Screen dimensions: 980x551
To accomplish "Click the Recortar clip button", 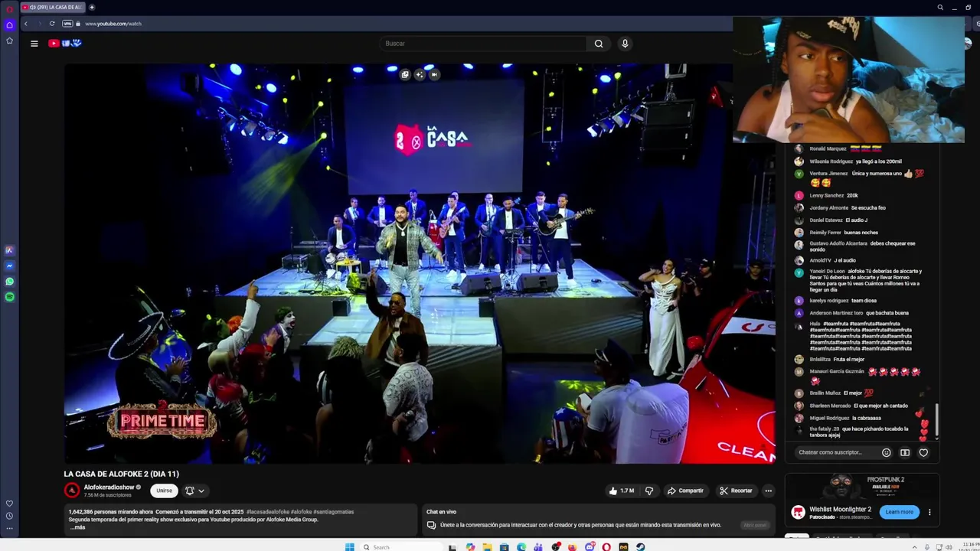I will click(736, 491).
